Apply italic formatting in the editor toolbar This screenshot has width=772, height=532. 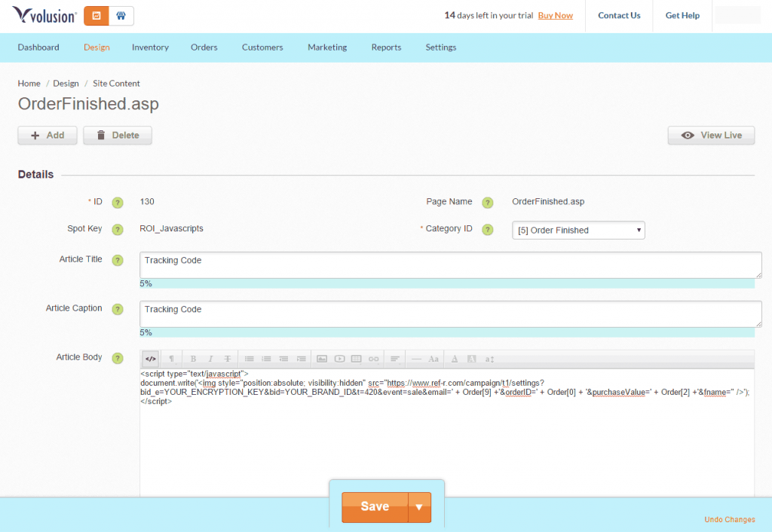tap(210, 359)
